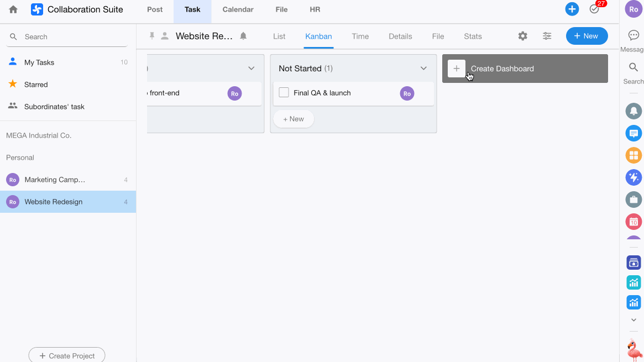Open the filter sliders icon

point(547,36)
